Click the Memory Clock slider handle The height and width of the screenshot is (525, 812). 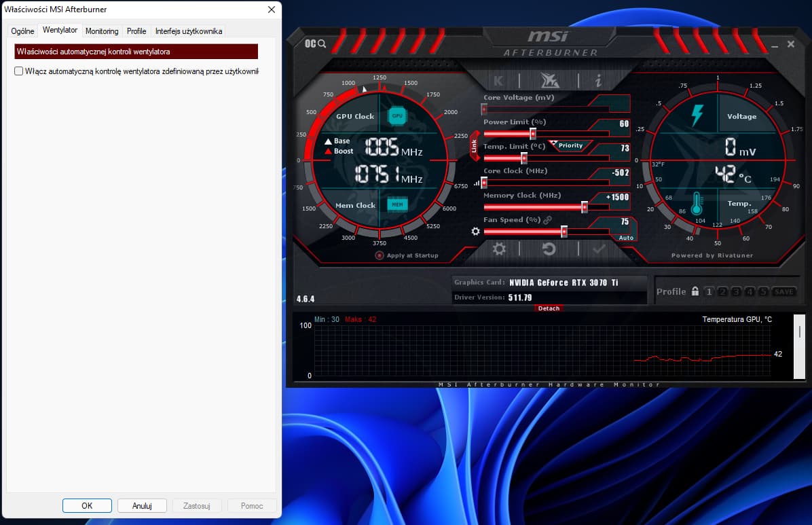pyautogui.click(x=584, y=207)
